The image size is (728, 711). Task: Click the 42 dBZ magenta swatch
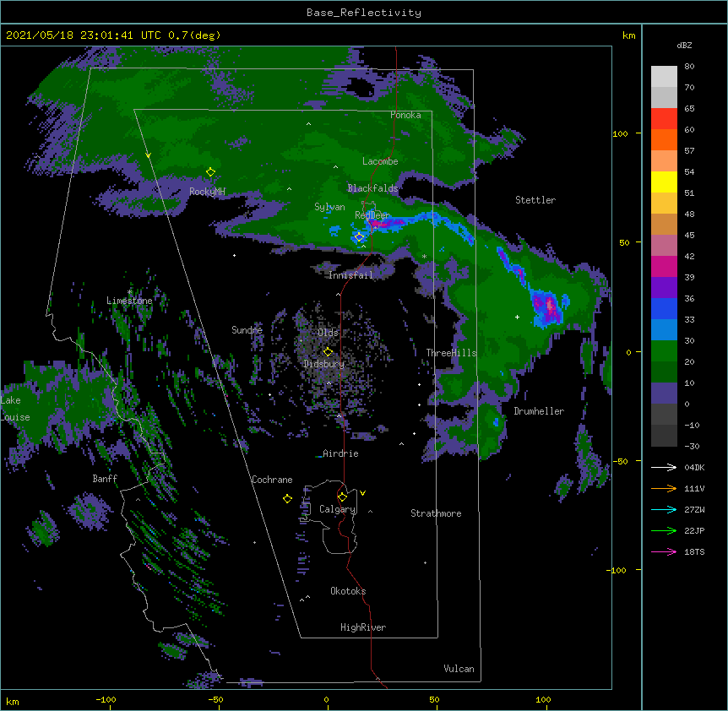[664, 266]
